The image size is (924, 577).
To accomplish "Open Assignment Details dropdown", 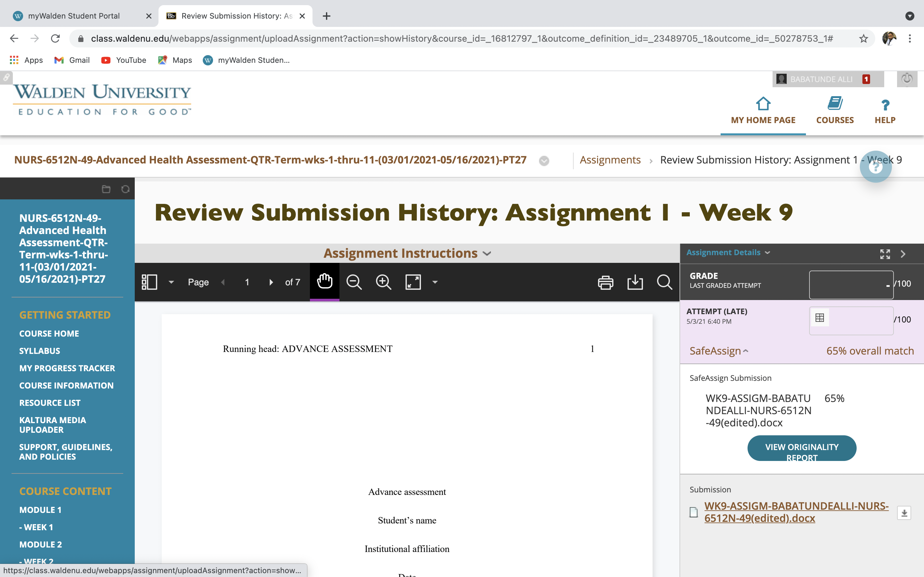I will 728,253.
